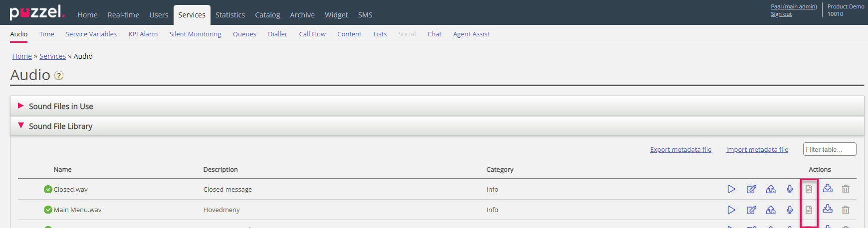Download the Closed.wav file
This screenshot has width=868, height=228.
click(x=828, y=189)
